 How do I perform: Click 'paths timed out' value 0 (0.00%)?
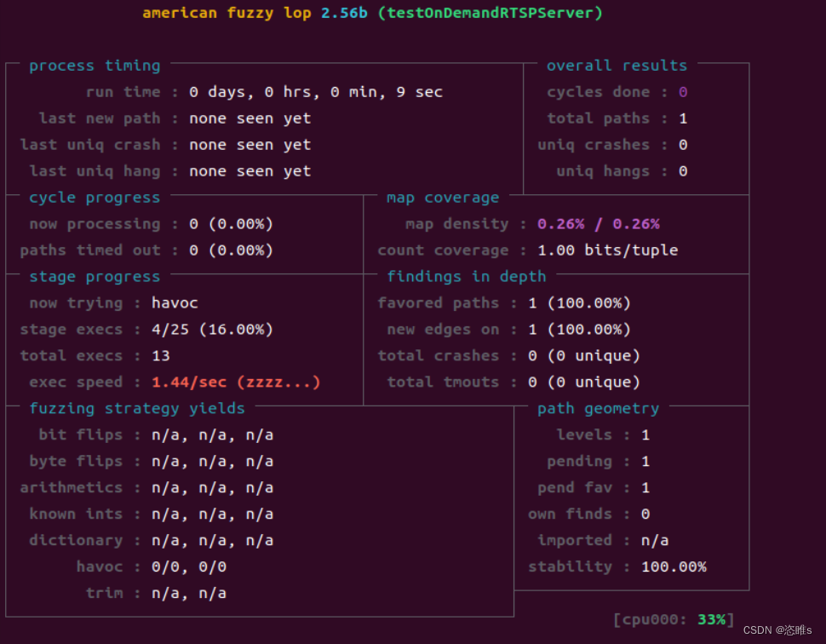232,250
